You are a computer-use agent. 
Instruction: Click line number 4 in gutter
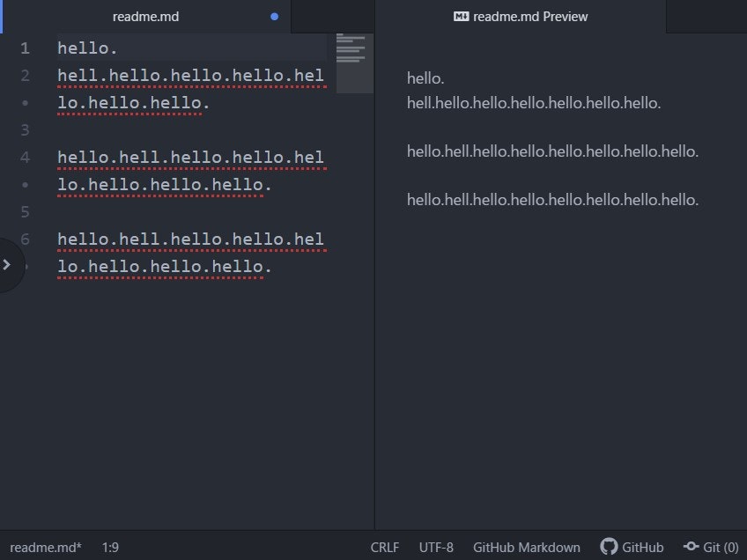pyautogui.click(x=26, y=157)
